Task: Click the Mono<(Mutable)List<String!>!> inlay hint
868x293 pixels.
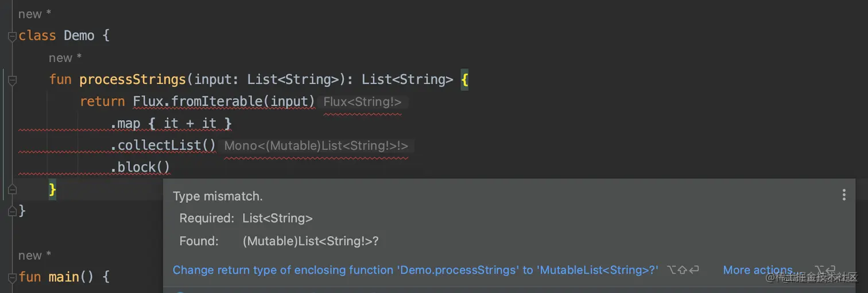Action: pos(316,146)
